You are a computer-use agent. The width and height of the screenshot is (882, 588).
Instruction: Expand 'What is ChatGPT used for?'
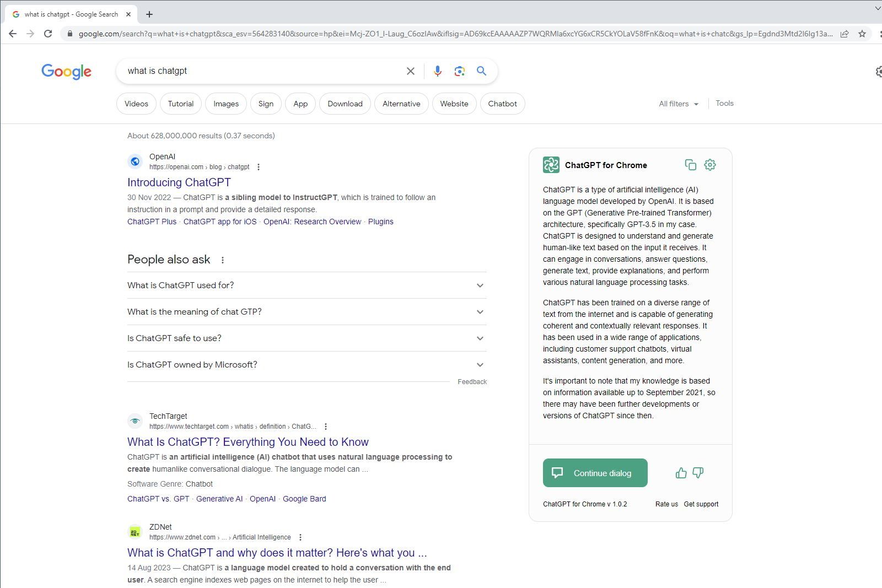point(306,285)
